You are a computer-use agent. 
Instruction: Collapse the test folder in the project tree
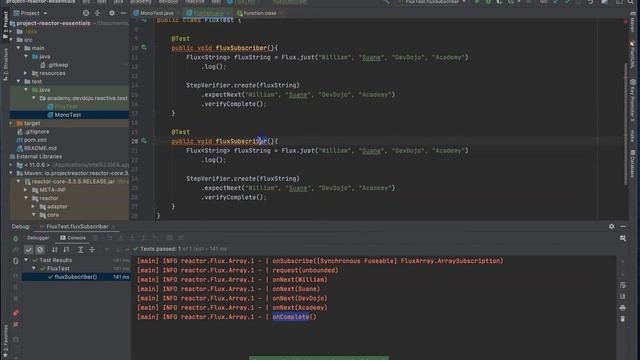coord(19,82)
